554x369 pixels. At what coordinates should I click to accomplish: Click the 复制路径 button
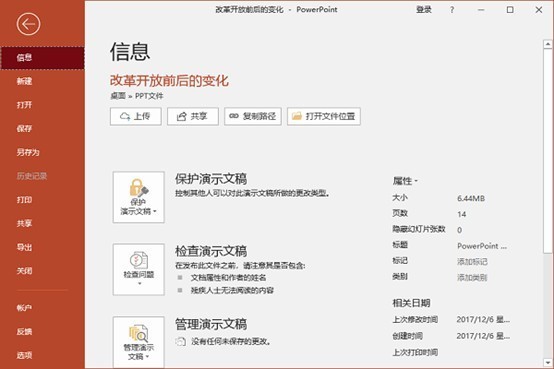tap(253, 116)
